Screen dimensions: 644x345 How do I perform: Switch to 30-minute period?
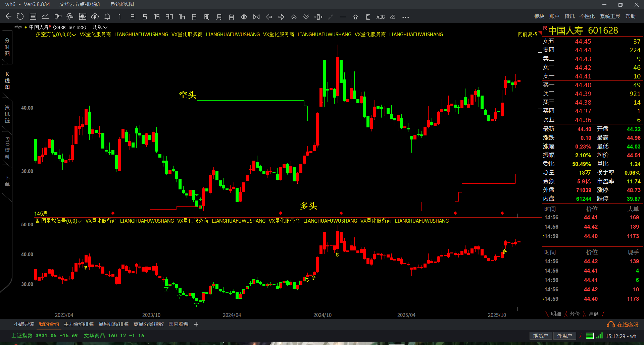click(x=169, y=17)
